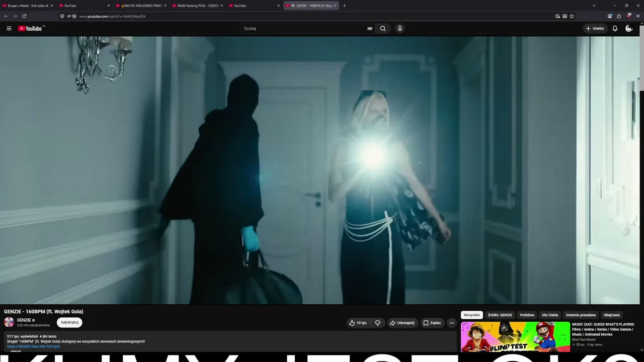644x362 pixels.
Task: Select the Obejrzane filter chip
Action: (612, 315)
